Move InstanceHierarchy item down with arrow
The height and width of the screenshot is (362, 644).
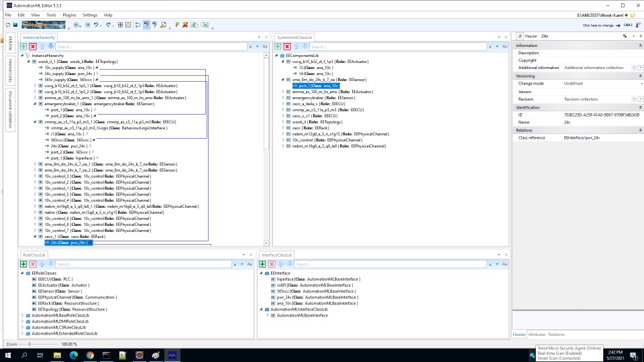click(50, 46)
